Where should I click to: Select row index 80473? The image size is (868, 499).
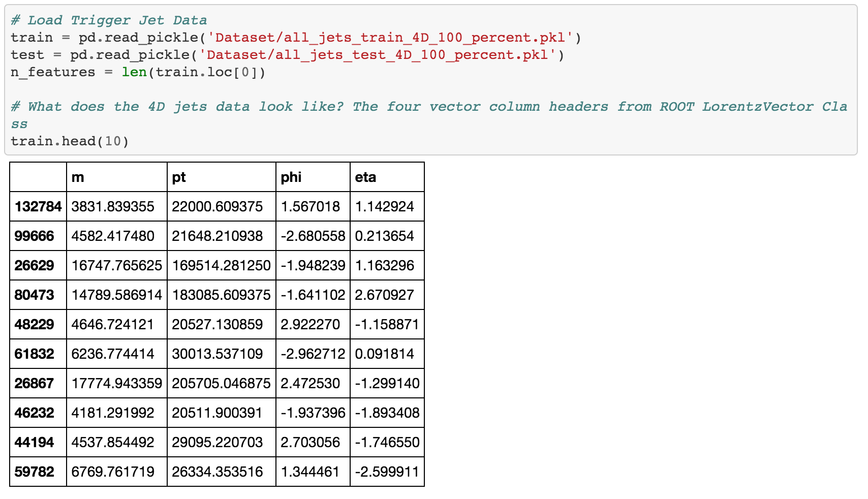(x=34, y=295)
